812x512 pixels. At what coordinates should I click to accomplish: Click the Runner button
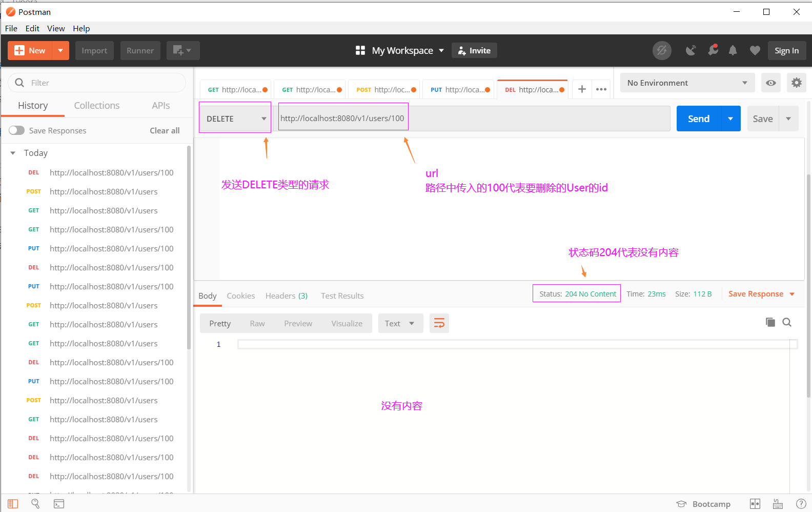point(140,50)
